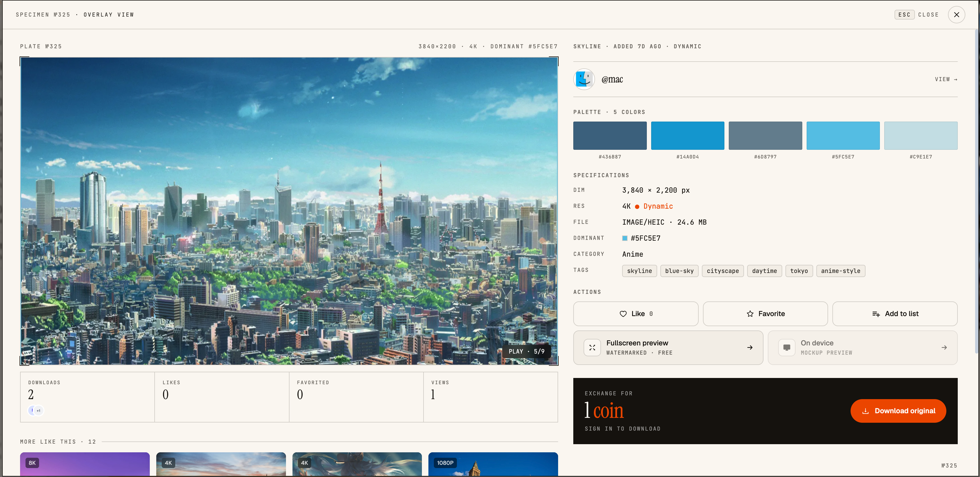Click the arrow on On device preview

[x=944, y=348]
